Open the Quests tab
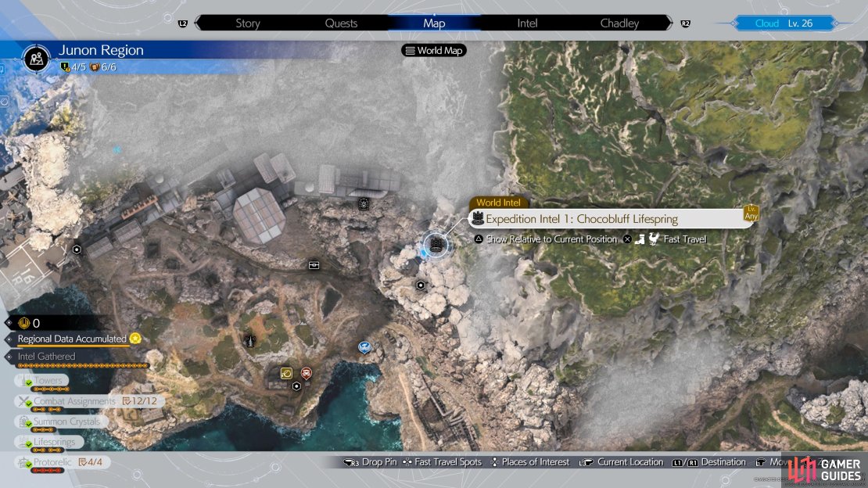This screenshot has height=488, width=868. tap(341, 23)
